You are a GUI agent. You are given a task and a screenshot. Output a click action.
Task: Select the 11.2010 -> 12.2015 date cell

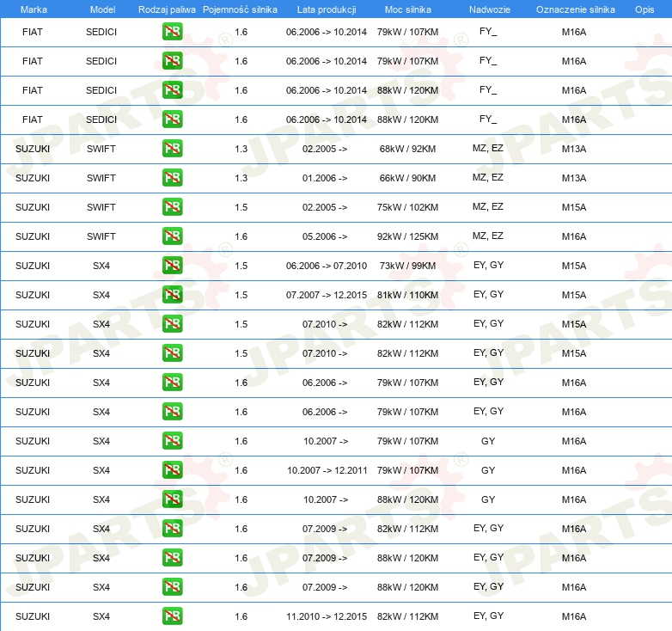(x=327, y=616)
